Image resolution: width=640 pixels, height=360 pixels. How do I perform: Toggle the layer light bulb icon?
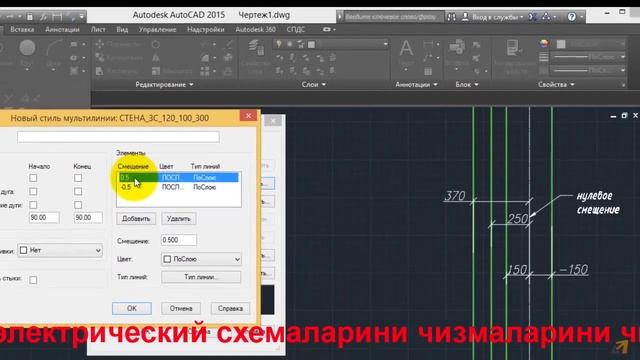click(x=279, y=44)
